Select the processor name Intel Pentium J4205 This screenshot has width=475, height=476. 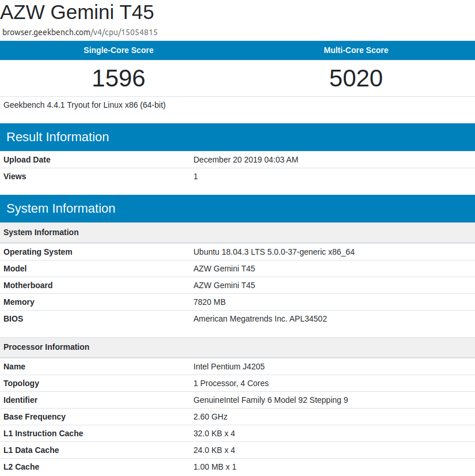[x=229, y=367]
